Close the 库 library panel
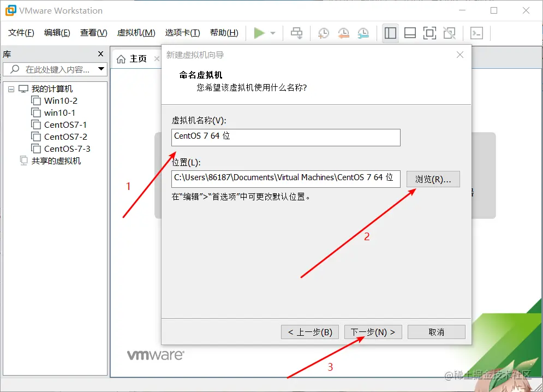543x392 pixels. (101, 54)
